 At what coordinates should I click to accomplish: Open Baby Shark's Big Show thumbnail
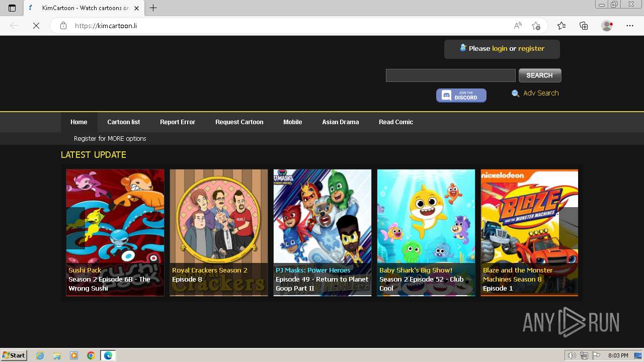point(426,232)
